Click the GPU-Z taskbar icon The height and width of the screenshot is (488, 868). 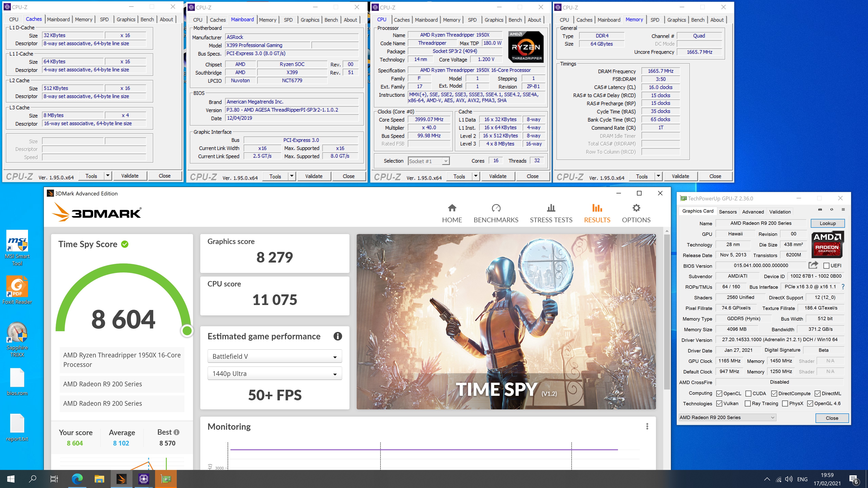[166, 479]
